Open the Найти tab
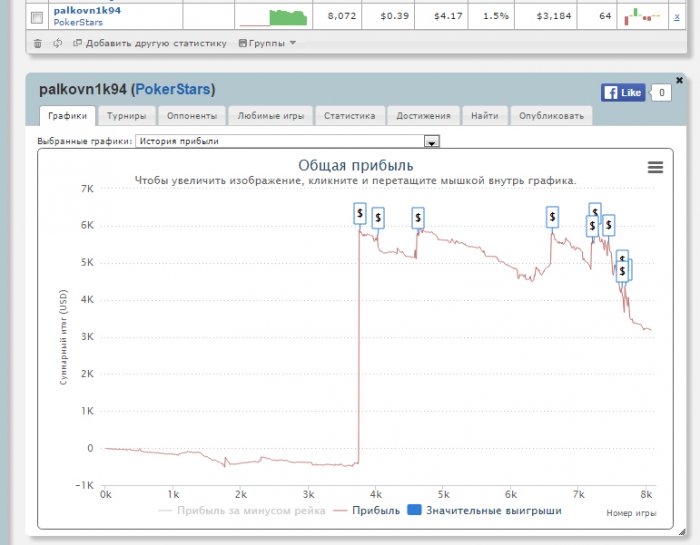 [x=485, y=116]
